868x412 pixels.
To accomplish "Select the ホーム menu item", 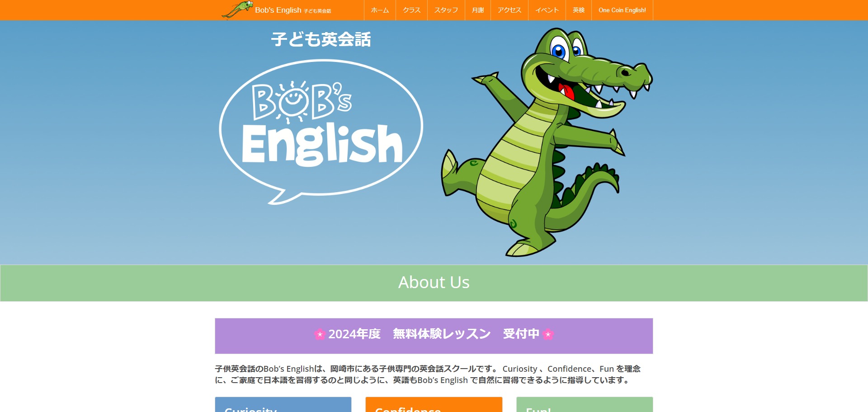I will click(x=379, y=9).
